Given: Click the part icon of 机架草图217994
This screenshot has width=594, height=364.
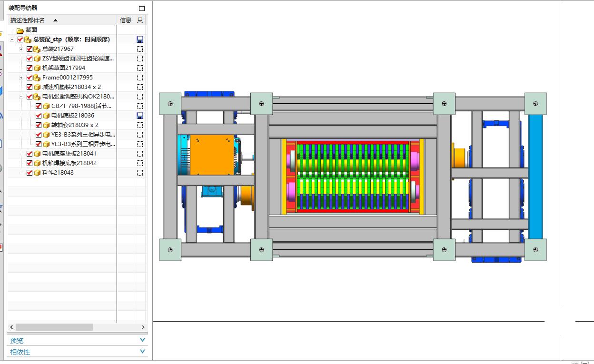Looking at the screenshot, I should point(37,68).
